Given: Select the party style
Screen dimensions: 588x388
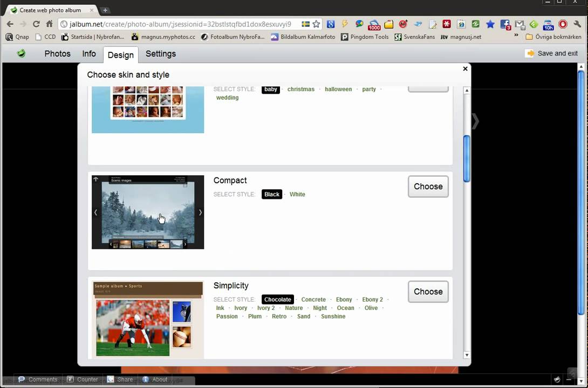Looking at the screenshot, I should coord(369,89).
